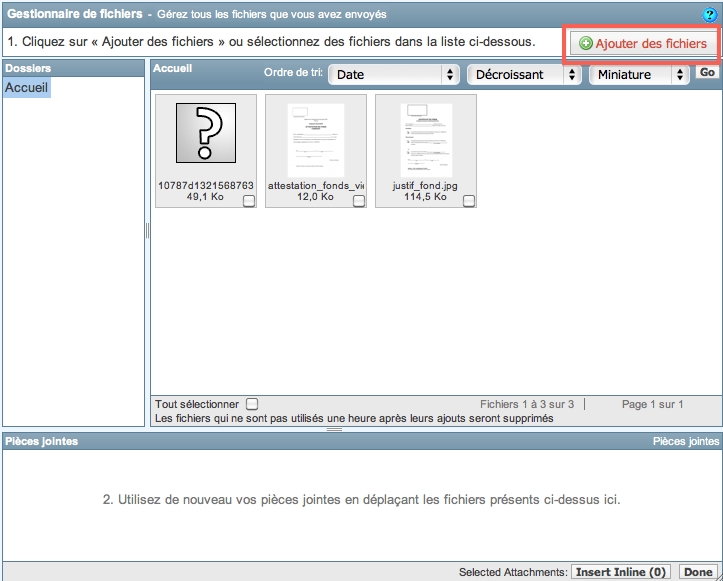Click the Dossiers panel header
The height and width of the screenshot is (581, 723).
coord(73,68)
